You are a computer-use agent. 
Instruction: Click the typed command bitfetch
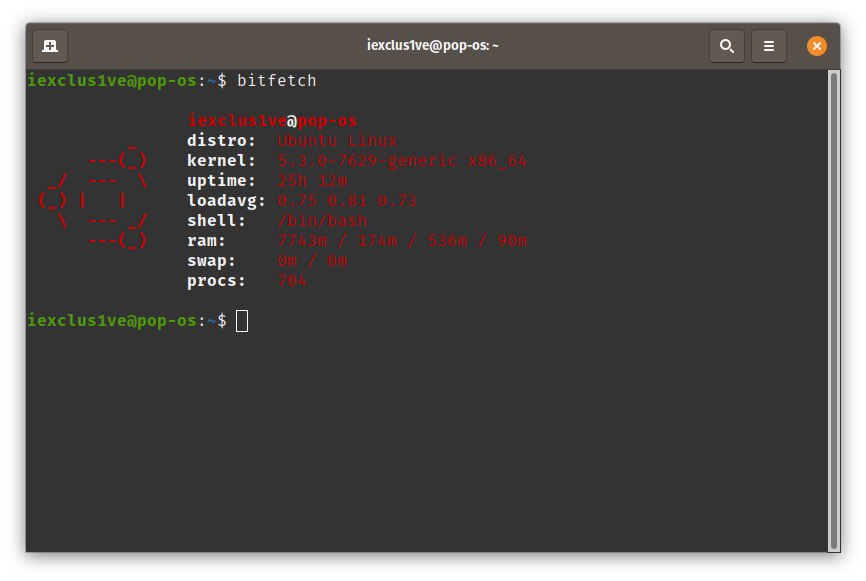click(277, 81)
